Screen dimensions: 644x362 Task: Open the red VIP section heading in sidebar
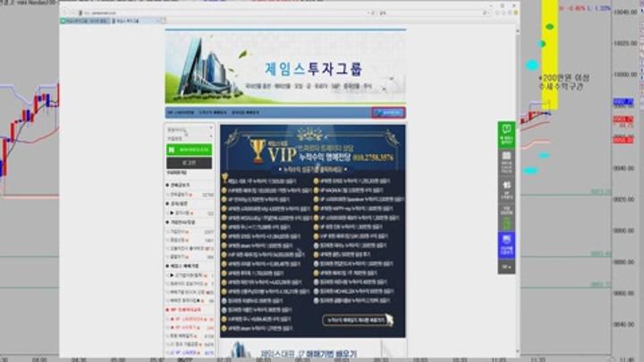186,310
